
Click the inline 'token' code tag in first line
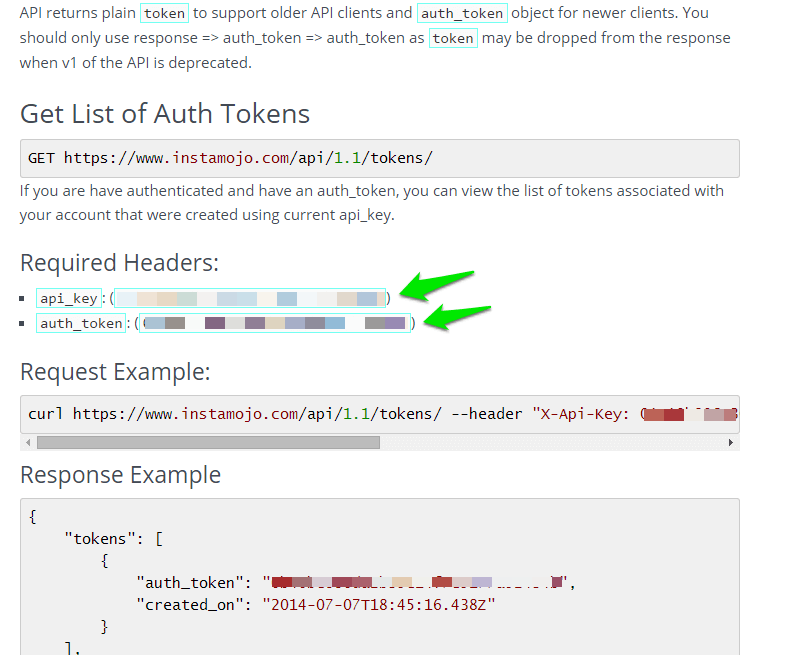point(164,13)
